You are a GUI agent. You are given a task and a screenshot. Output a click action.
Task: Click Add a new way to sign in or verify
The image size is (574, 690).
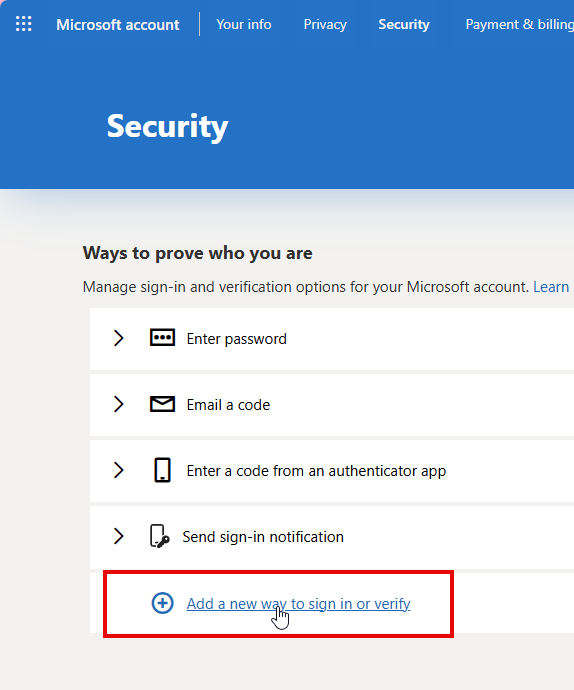coord(298,604)
